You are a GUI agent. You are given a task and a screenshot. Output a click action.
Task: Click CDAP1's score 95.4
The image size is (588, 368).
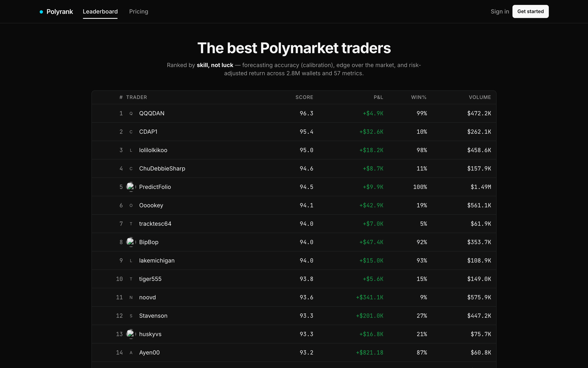point(306,132)
